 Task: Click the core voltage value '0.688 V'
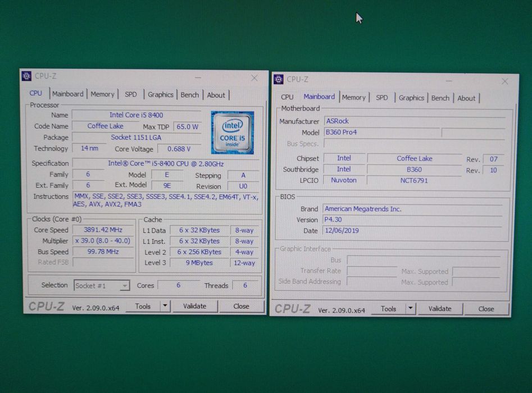pos(179,149)
